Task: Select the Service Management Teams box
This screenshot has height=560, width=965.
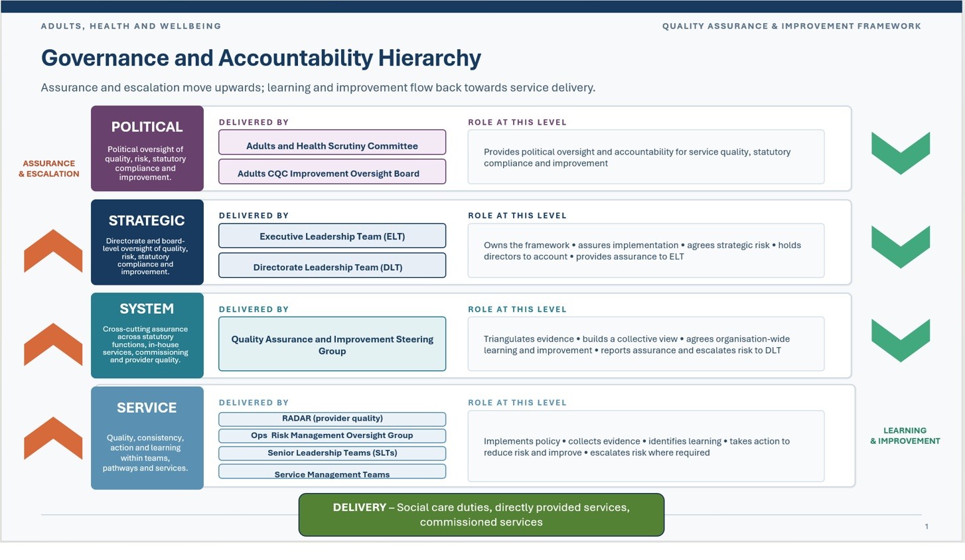Action: (333, 472)
